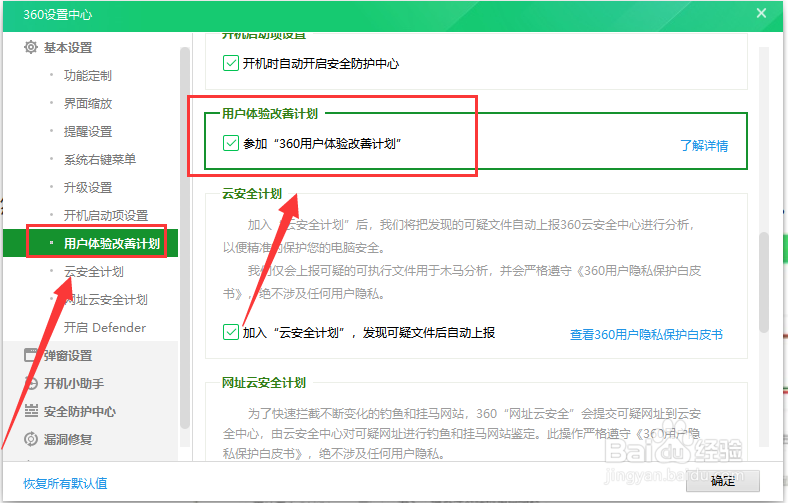Select 开启 Defender in sidebar
788x503 pixels.
(105, 328)
